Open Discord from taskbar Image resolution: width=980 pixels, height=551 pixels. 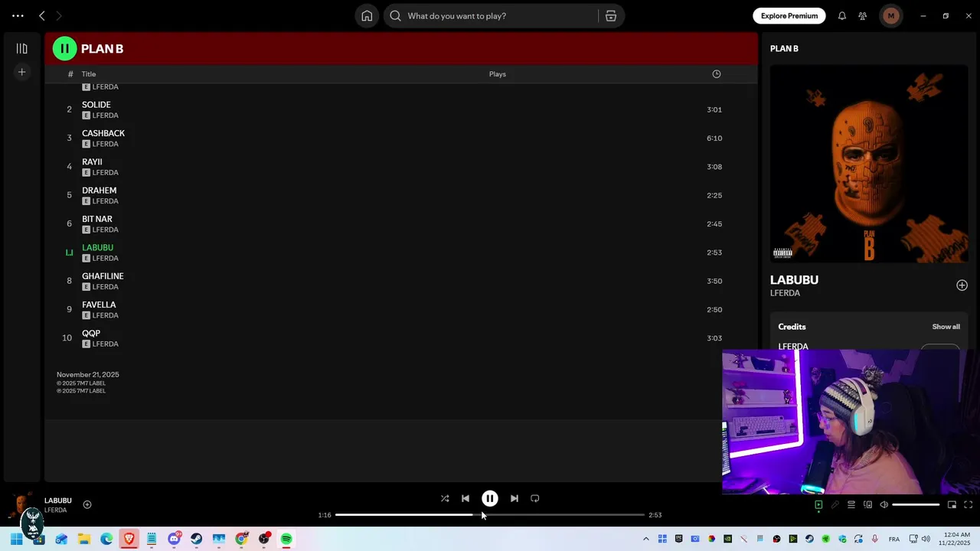pyautogui.click(x=175, y=539)
